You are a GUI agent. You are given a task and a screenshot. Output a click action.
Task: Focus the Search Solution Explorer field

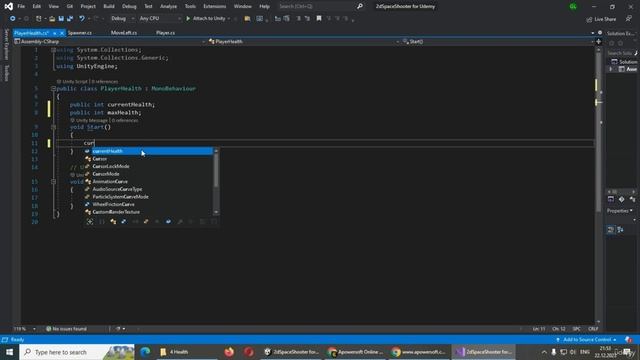(621, 53)
